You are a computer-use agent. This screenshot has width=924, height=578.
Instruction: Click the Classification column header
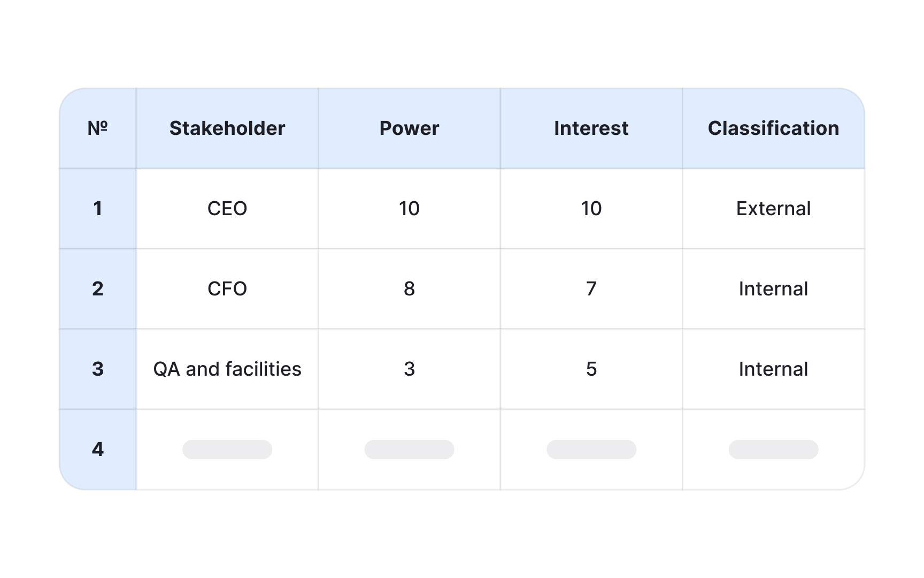pyautogui.click(x=773, y=128)
